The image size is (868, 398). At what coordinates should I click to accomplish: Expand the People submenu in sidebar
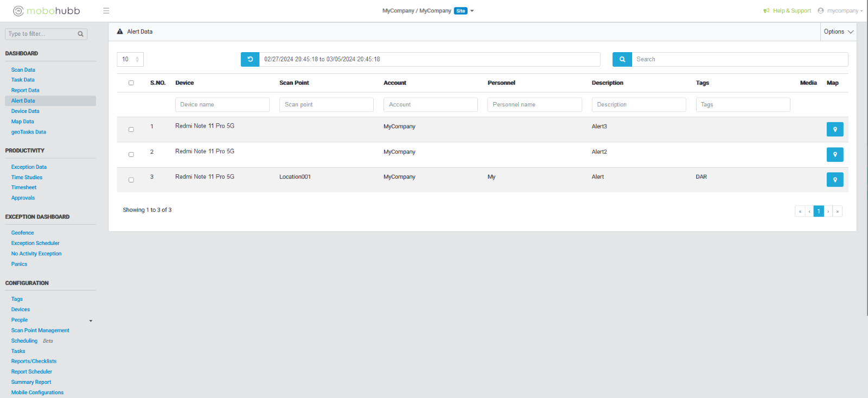point(91,320)
